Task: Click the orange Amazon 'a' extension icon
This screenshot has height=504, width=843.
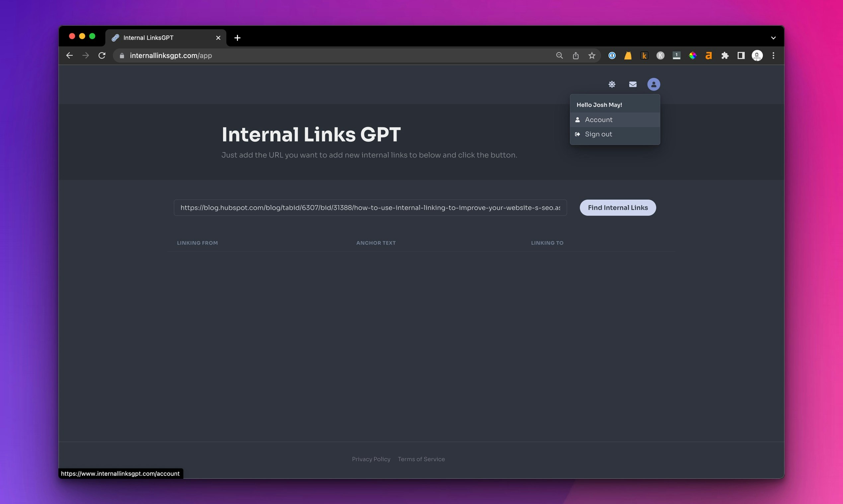Action: click(709, 56)
